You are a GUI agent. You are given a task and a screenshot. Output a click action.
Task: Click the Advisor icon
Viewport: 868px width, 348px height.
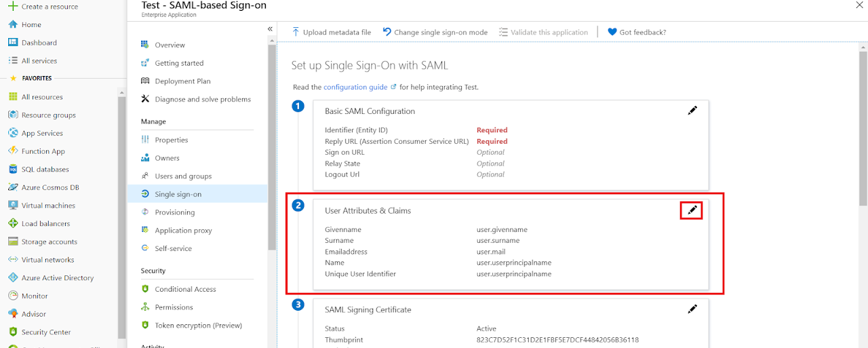click(12, 314)
